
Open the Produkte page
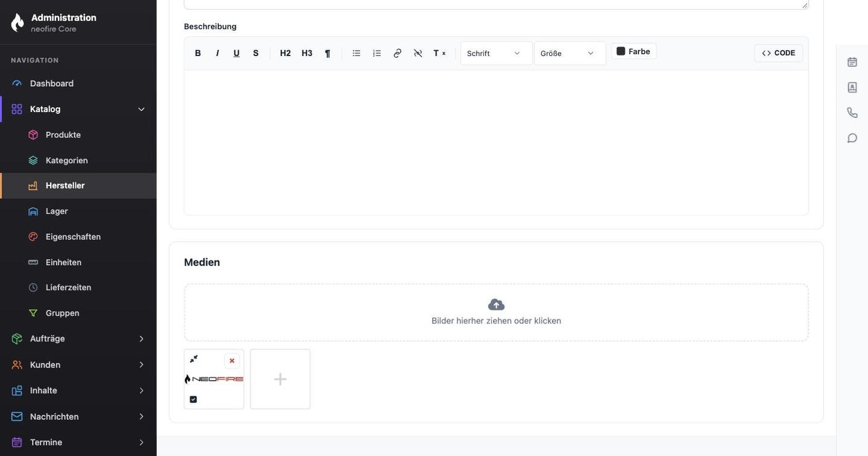pyautogui.click(x=78, y=135)
